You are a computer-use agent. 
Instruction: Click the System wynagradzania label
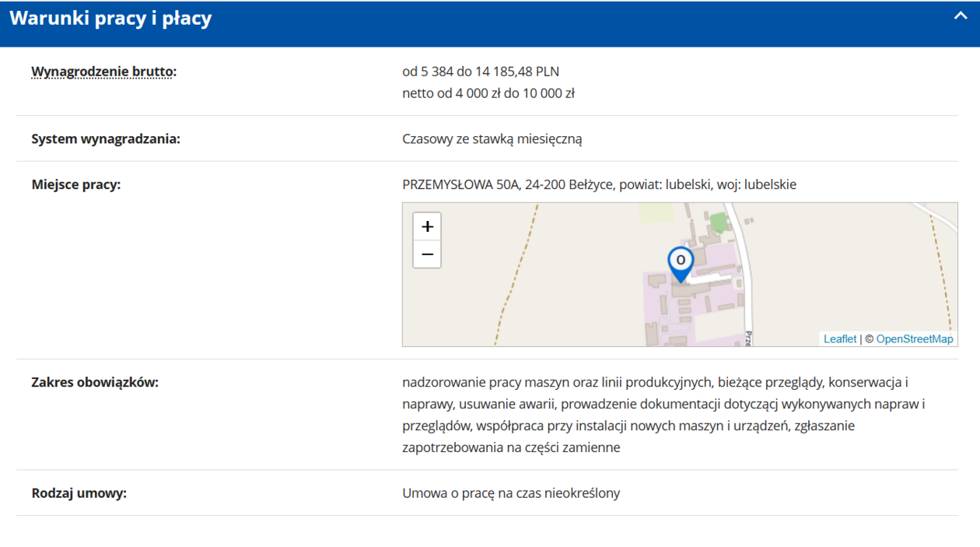107,139
